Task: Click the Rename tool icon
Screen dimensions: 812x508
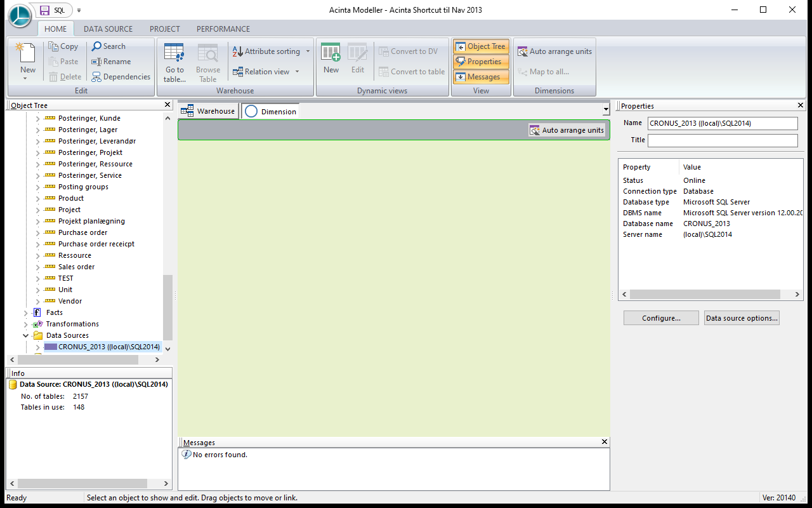Action: pos(96,62)
